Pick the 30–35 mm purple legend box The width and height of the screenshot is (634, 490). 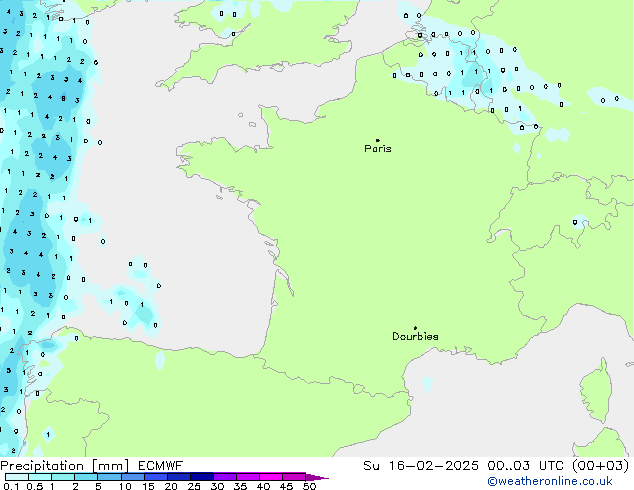click(x=225, y=477)
